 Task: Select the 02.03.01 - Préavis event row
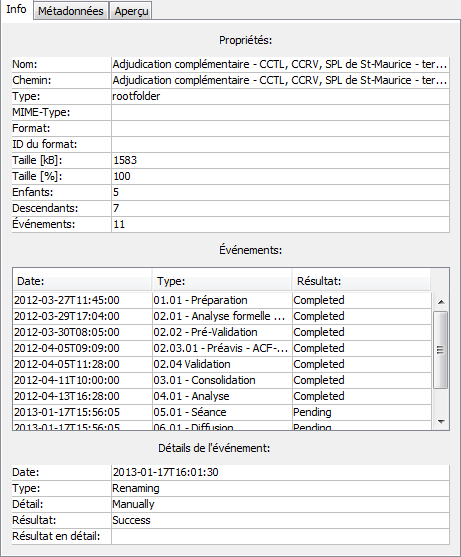pos(222,348)
